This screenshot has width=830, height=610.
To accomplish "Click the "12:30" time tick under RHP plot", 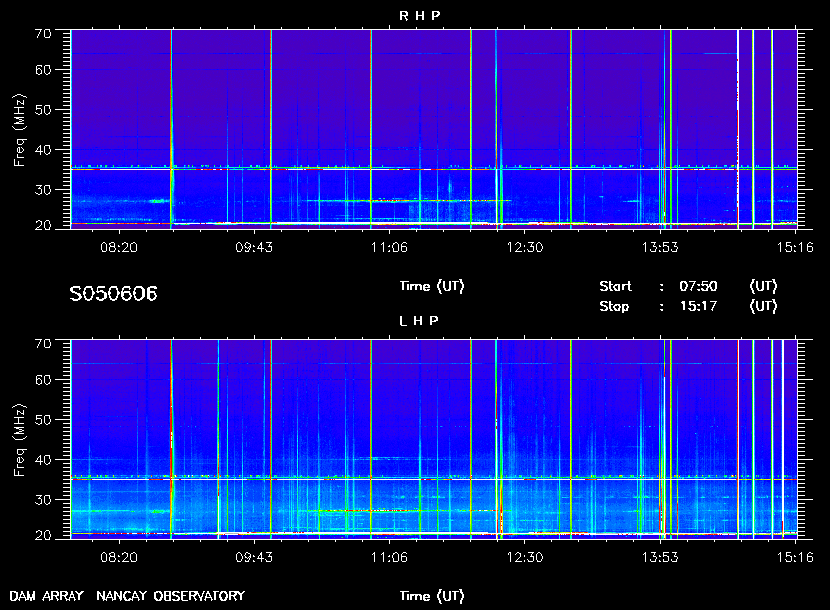I will 525,247.
